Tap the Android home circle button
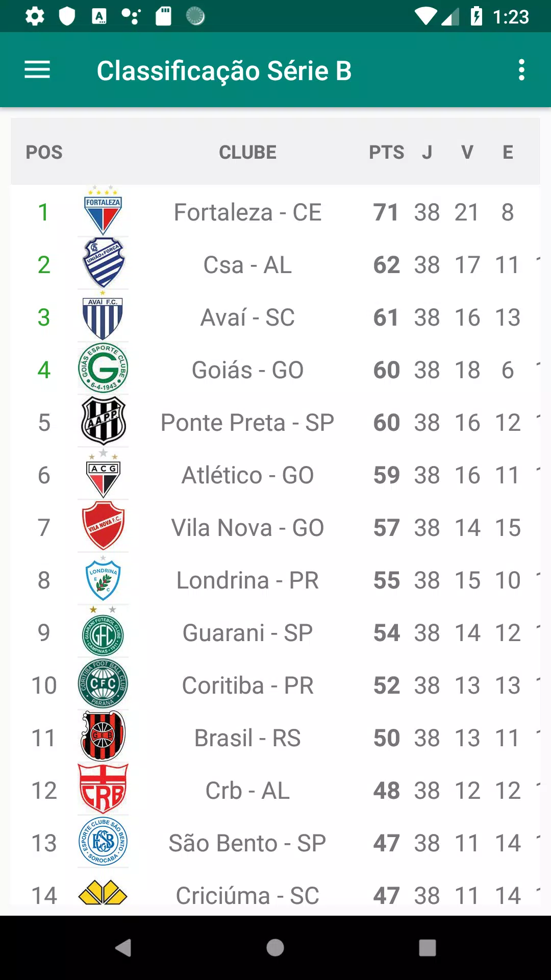Viewport: 551px width, 980px height. (275, 948)
